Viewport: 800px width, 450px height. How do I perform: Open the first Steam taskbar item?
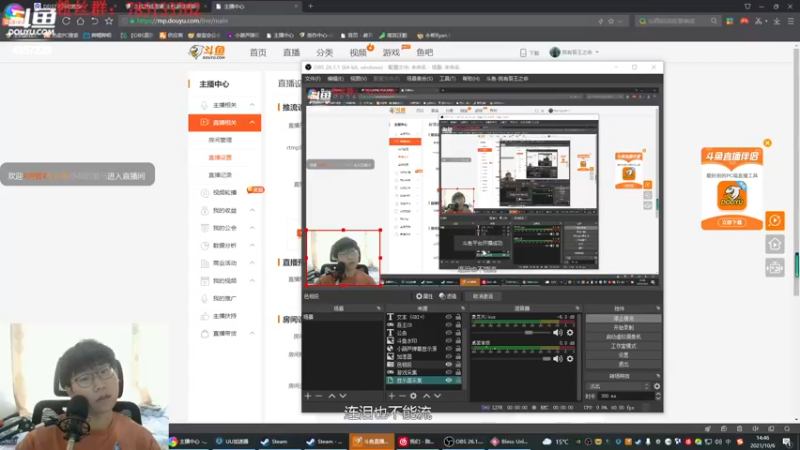coord(275,441)
